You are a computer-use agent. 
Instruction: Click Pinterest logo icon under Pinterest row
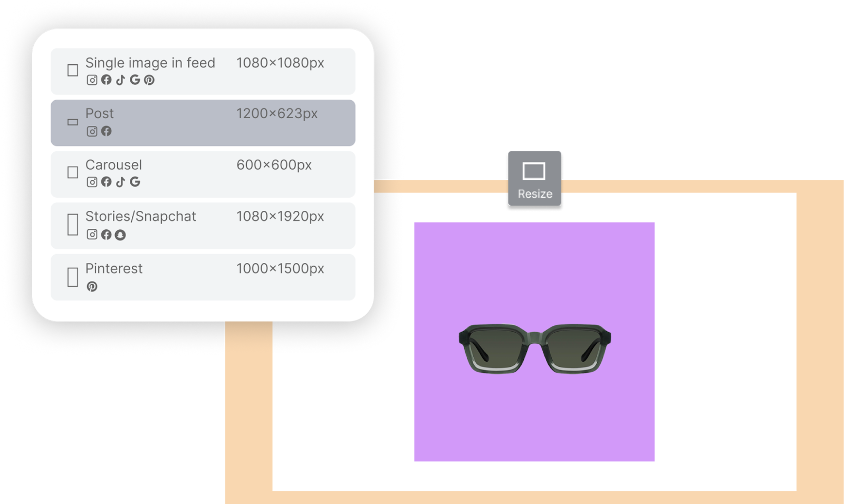92,286
